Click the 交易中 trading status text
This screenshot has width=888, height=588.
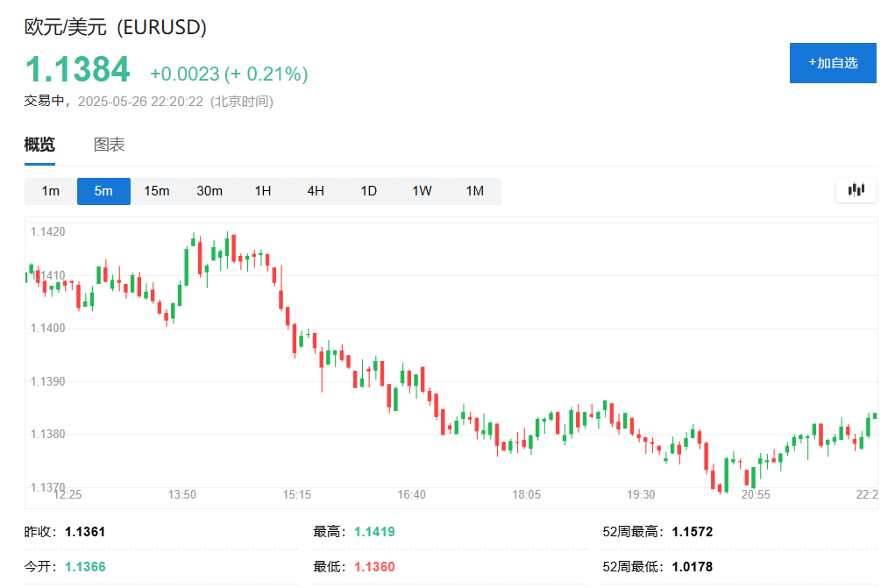tap(44, 102)
